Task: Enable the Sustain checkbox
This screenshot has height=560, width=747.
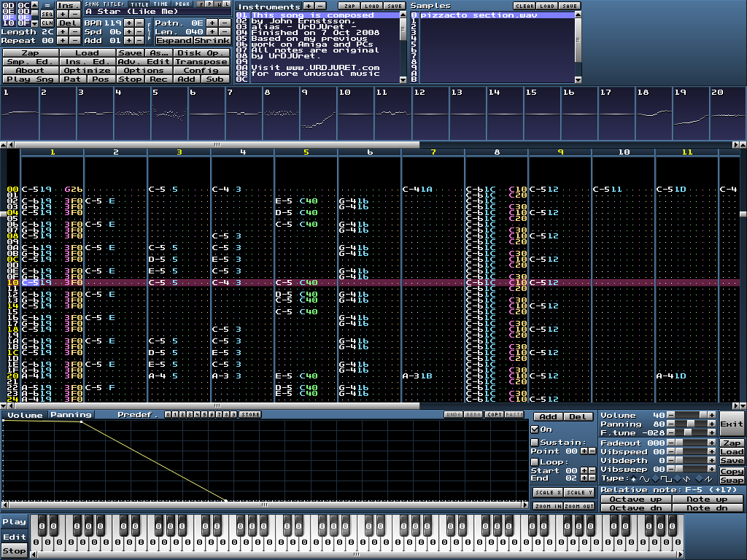Action: coord(535,443)
